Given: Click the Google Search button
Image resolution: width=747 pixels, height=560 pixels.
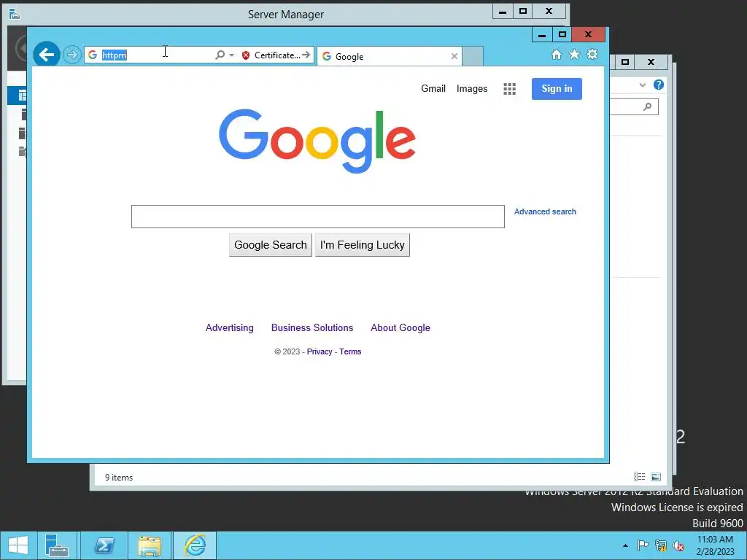Looking at the screenshot, I should coord(270,245).
